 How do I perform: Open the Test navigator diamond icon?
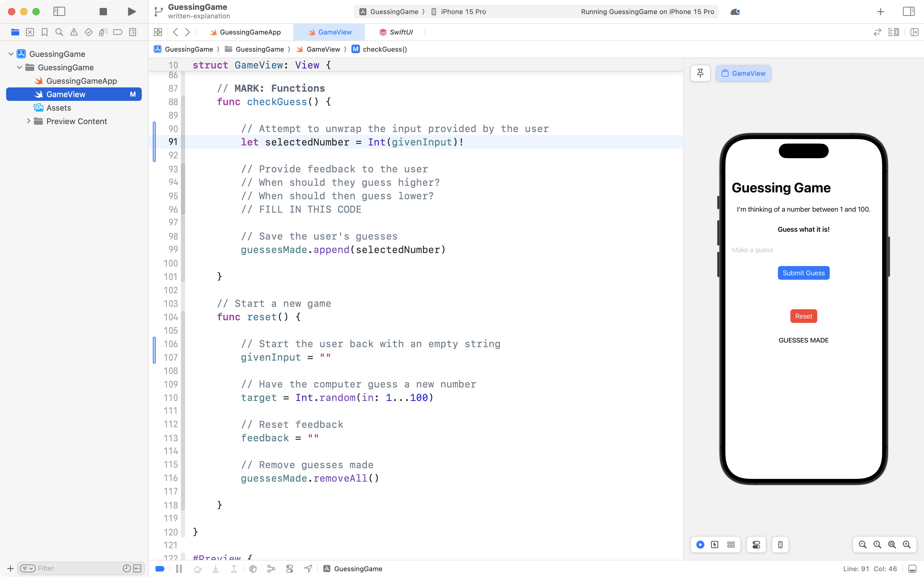click(x=88, y=32)
